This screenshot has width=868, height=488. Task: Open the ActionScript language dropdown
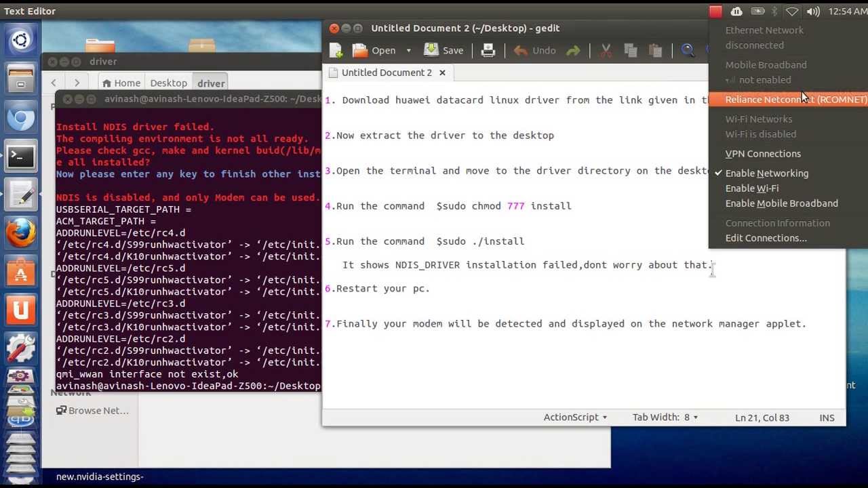click(575, 418)
